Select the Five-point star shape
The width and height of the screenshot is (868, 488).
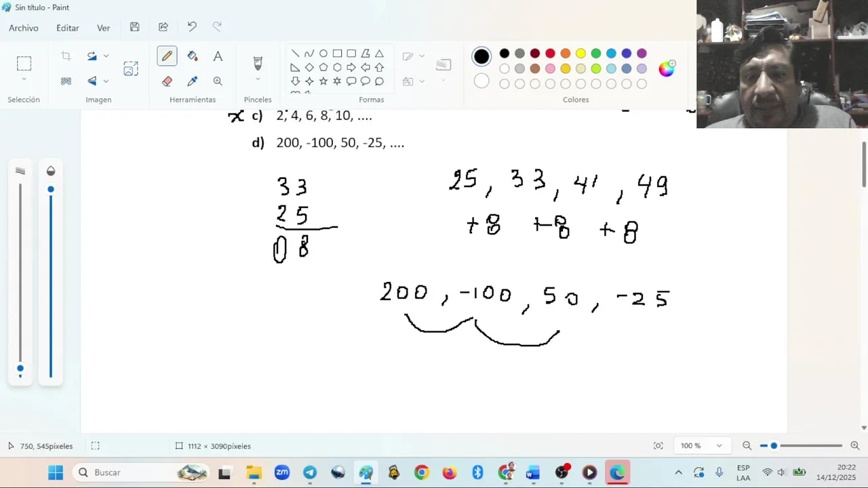click(x=323, y=81)
